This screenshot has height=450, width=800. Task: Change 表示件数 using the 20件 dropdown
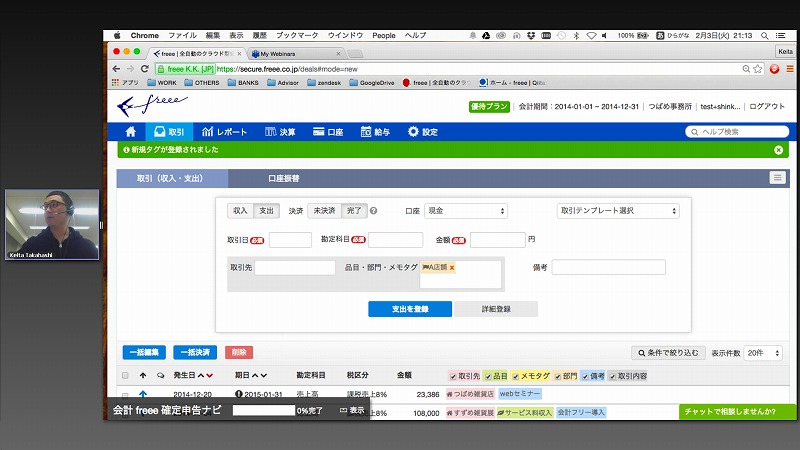point(763,353)
